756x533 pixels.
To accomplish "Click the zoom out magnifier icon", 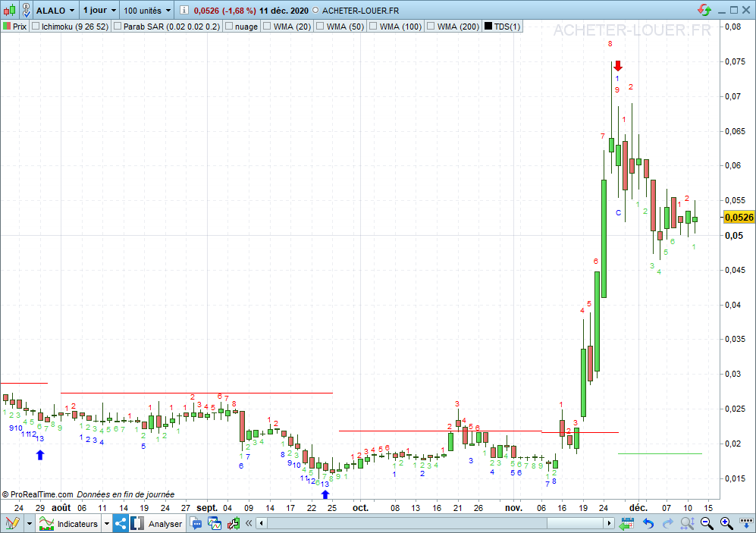I will [707, 523].
